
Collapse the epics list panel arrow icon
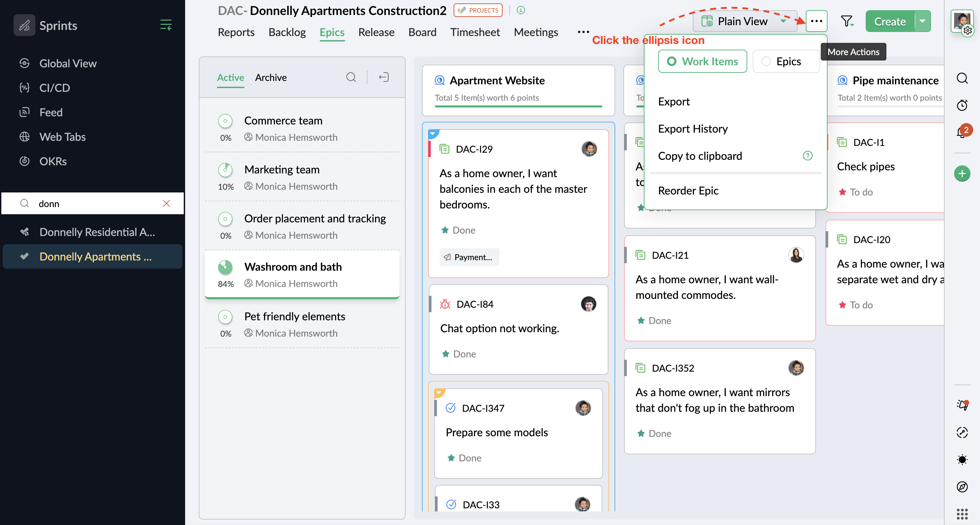click(x=383, y=78)
